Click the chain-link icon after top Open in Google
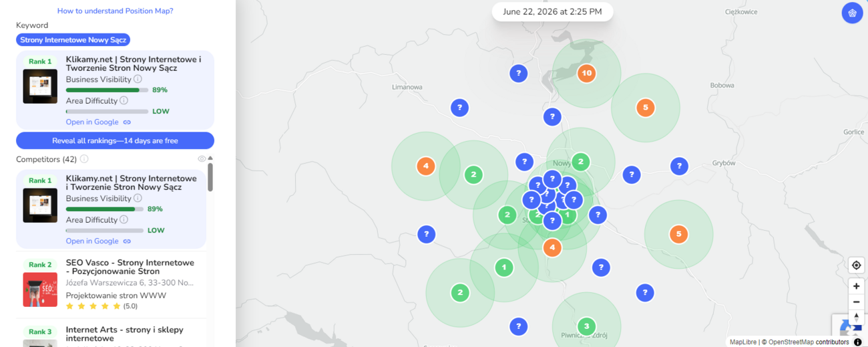868x347 pixels. [x=127, y=122]
